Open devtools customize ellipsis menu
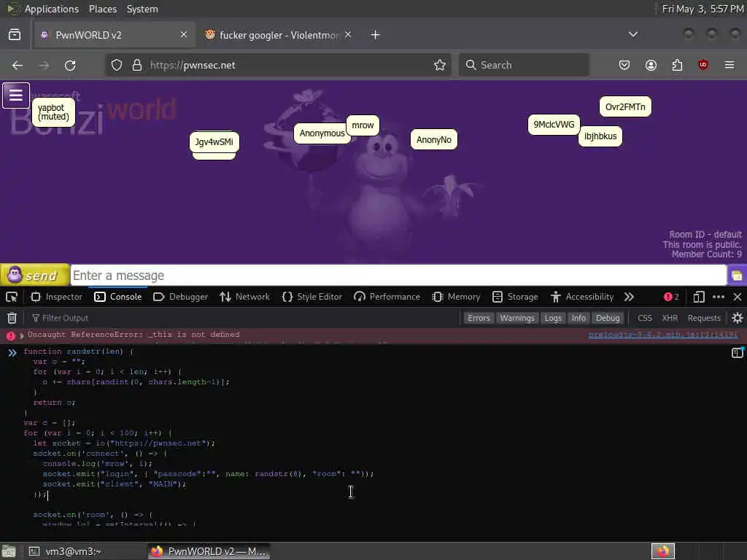Screen dimensions: 747x560 point(719,297)
